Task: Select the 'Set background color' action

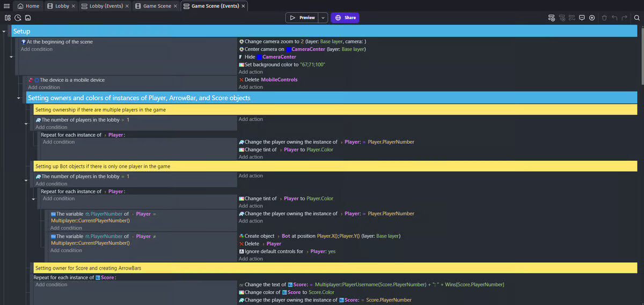Action: pos(282,64)
